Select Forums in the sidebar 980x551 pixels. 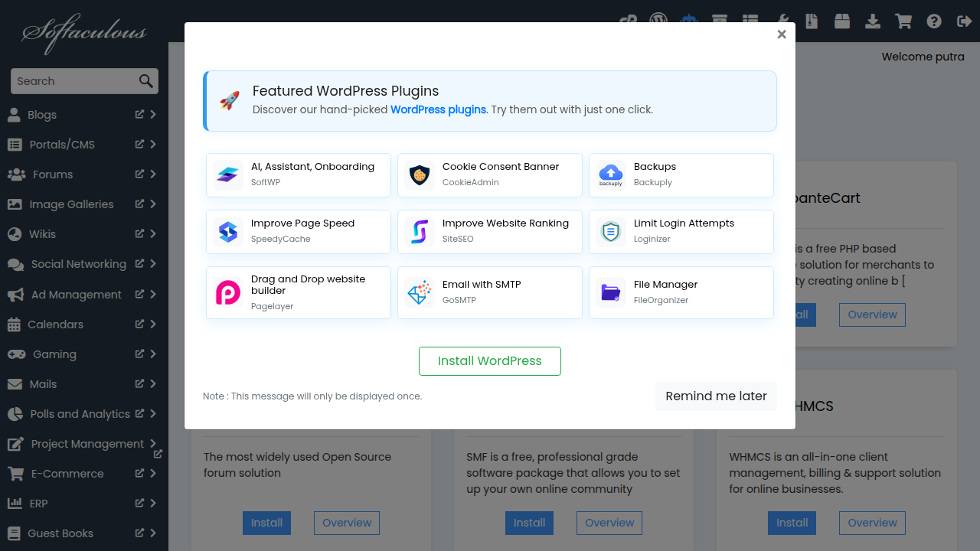53,174
